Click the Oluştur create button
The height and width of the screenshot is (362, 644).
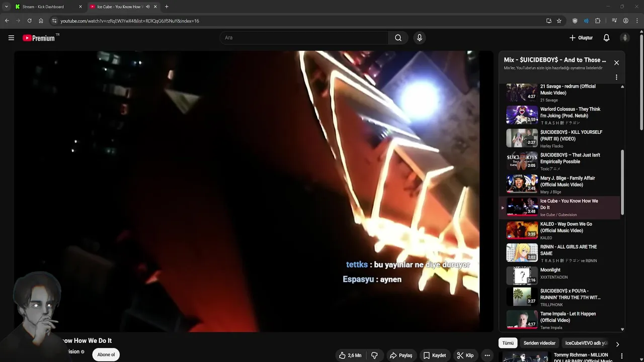coord(581,38)
